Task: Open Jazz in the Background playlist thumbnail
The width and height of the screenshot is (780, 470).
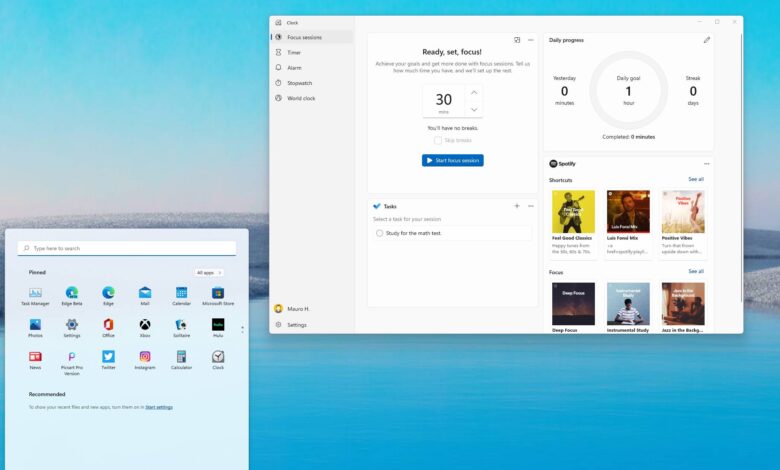Action: click(x=683, y=303)
